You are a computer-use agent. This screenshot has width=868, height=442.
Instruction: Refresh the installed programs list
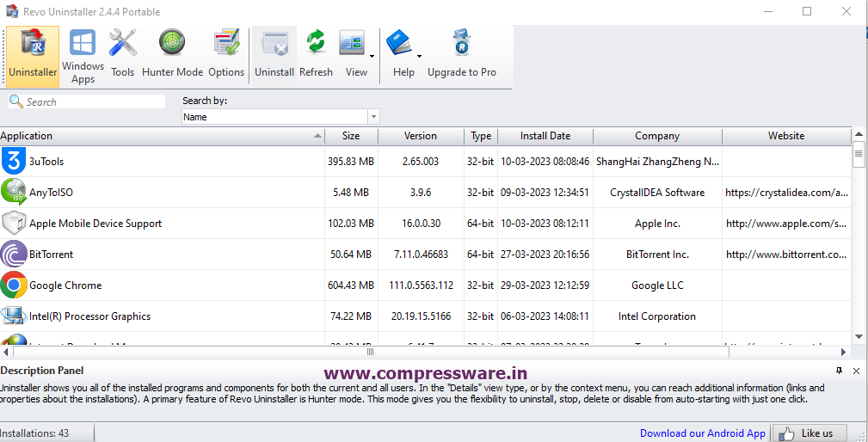pos(316,57)
